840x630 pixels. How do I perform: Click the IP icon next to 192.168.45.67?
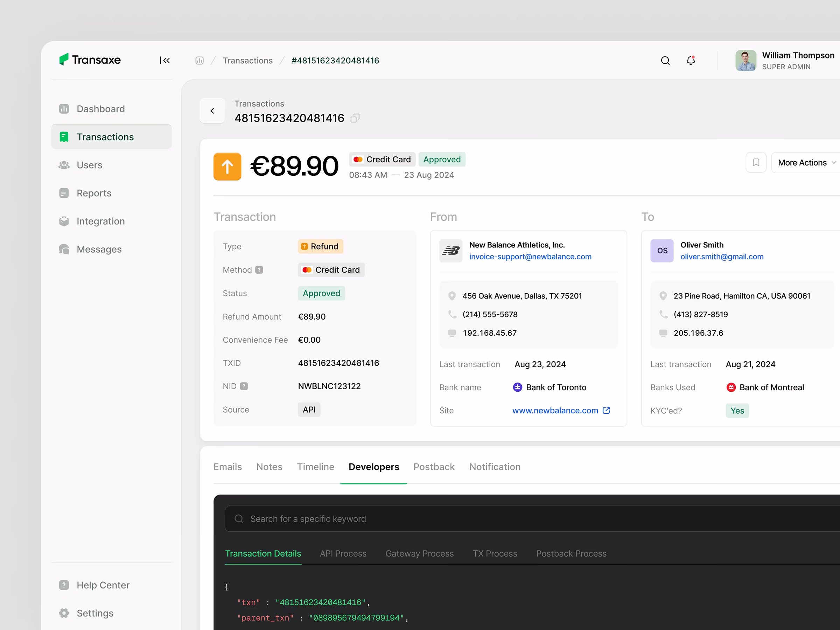pyautogui.click(x=452, y=333)
